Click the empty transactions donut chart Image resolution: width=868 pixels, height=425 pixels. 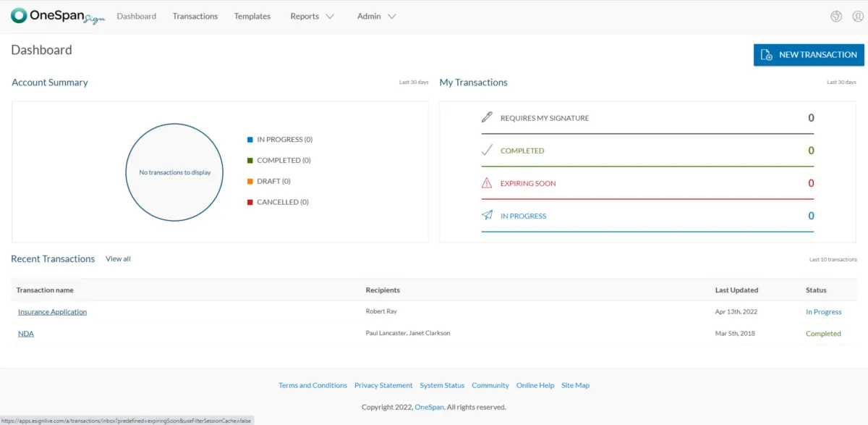point(174,172)
